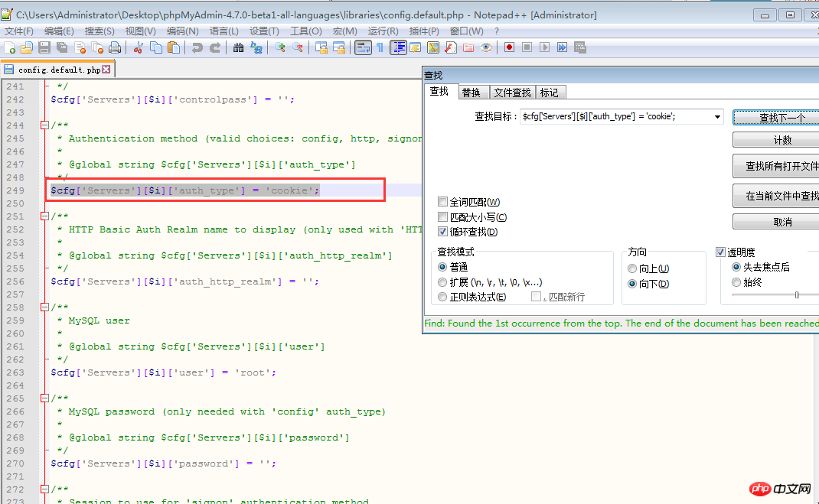The height and width of the screenshot is (504, 819).
Task: Collapse the comment block at line 258
Action: 44,307
